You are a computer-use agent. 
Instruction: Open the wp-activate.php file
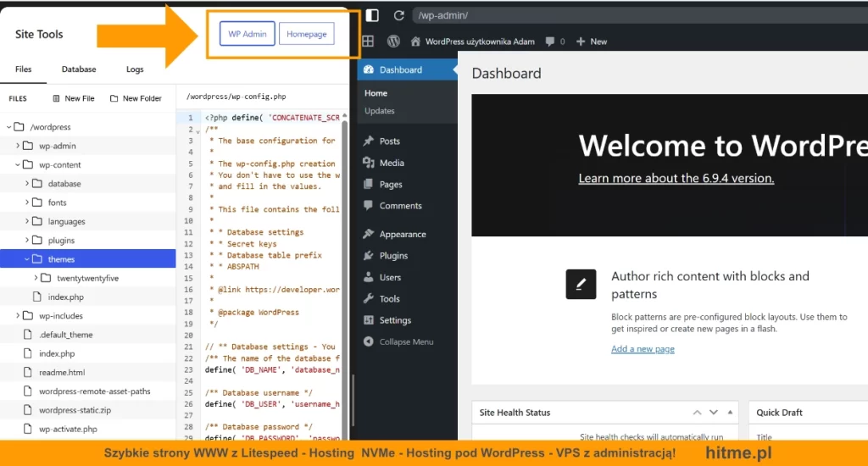68,429
